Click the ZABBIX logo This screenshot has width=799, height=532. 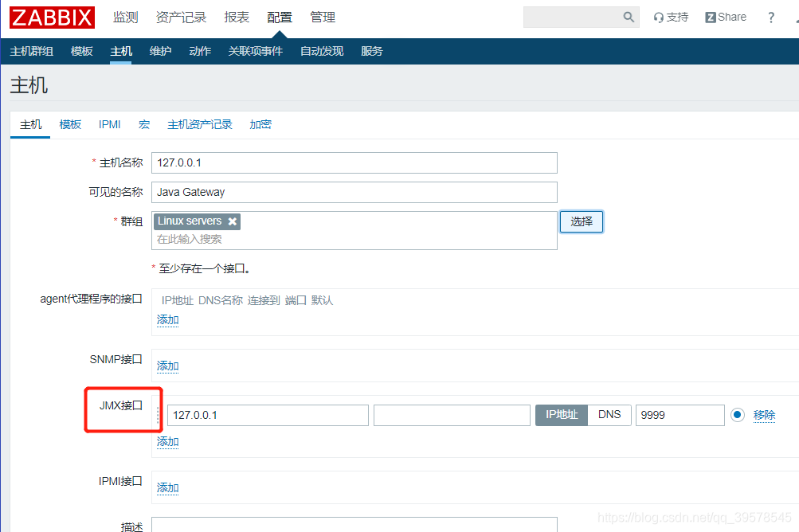[x=52, y=18]
